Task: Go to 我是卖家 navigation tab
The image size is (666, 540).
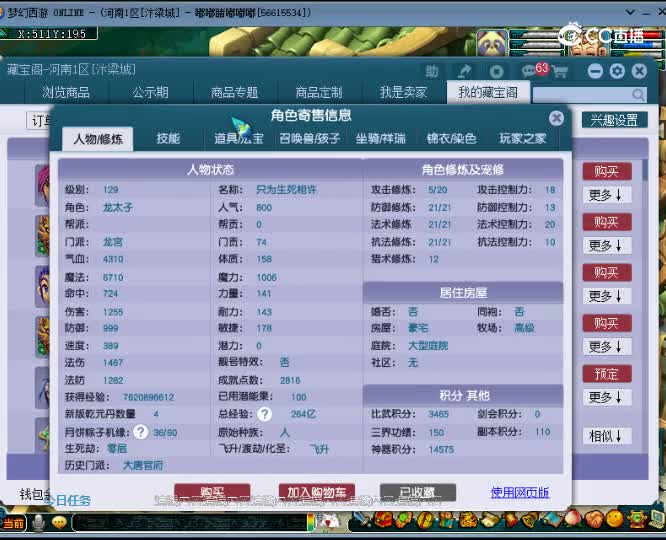Action: [403, 93]
